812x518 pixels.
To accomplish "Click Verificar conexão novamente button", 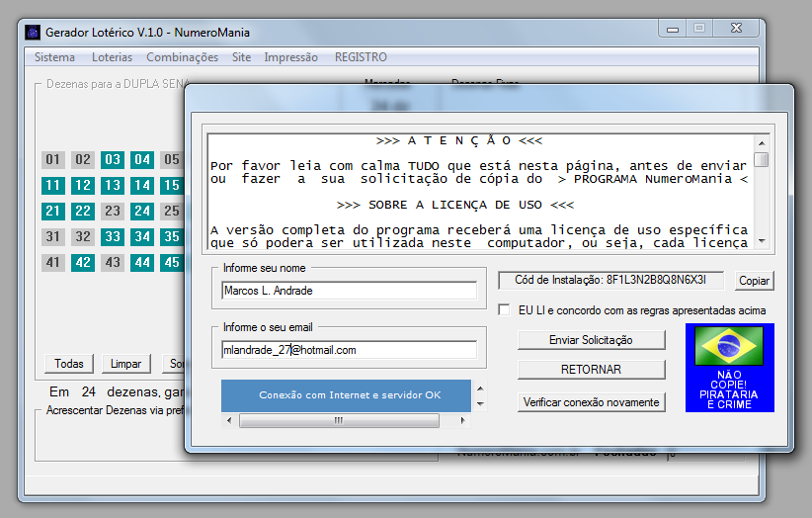I will (591, 402).
